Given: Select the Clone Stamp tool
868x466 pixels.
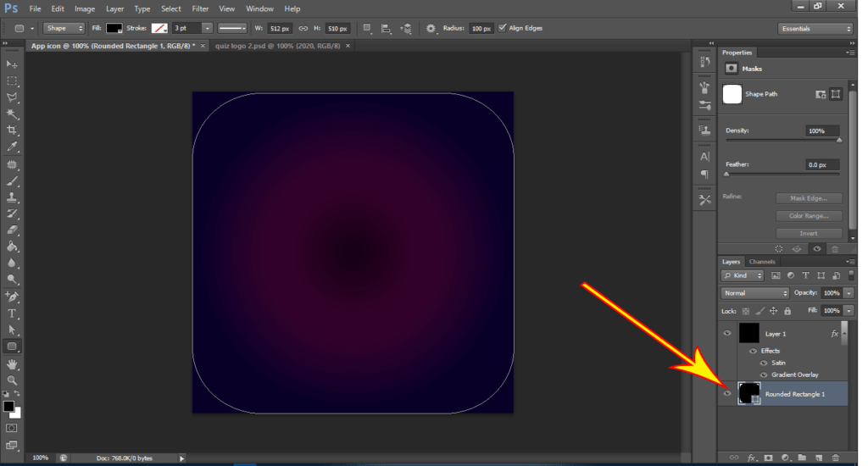Looking at the screenshot, I should pyautogui.click(x=12, y=197).
